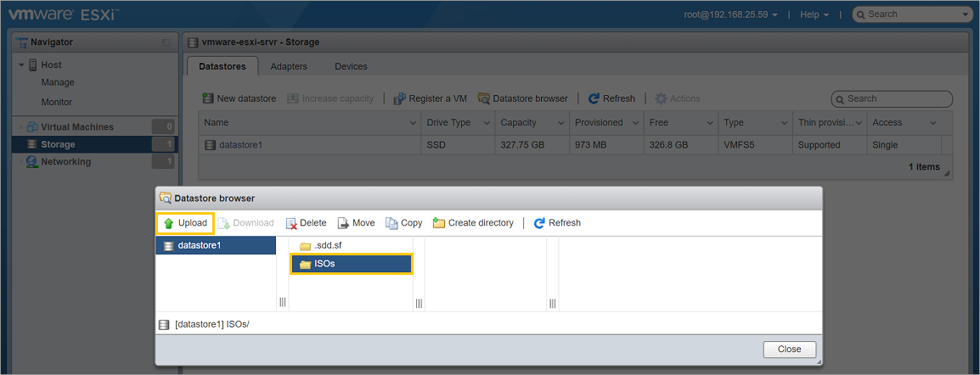
Task: Click the Datastore browser title icon
Action: pos(165,198)
